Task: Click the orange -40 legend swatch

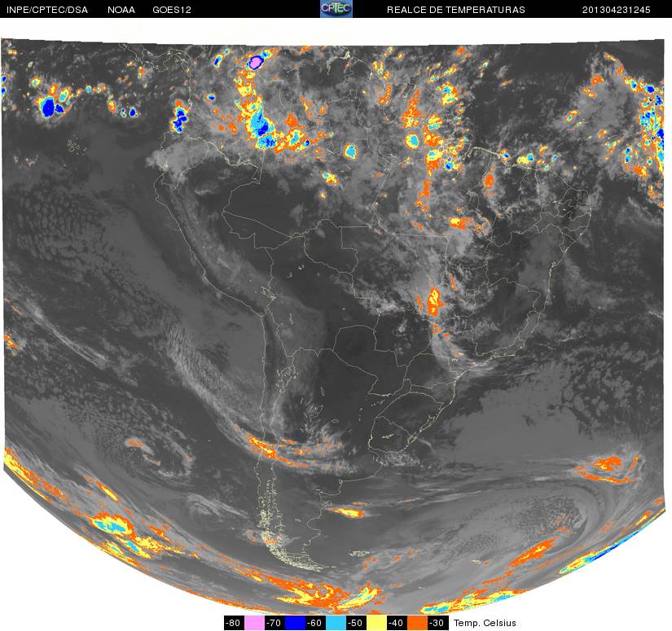Action: point(417,622)
